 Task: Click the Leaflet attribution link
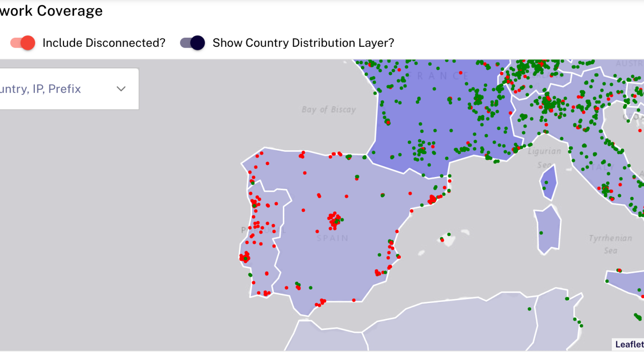coord(629,344)
